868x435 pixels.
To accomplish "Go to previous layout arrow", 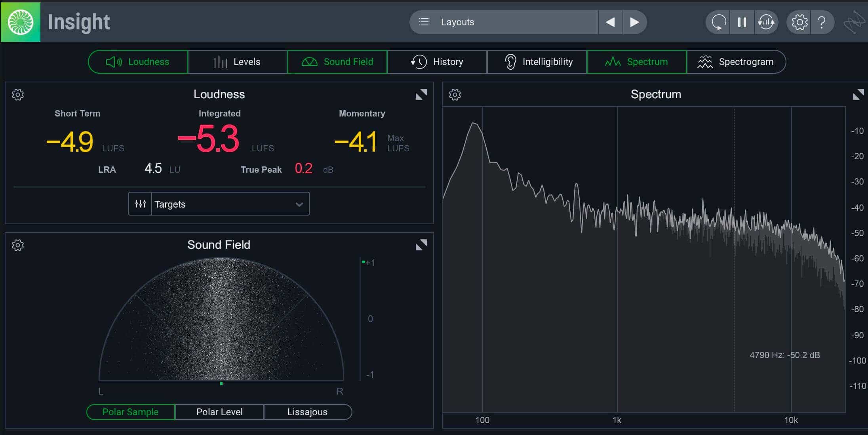I will 610,22.
